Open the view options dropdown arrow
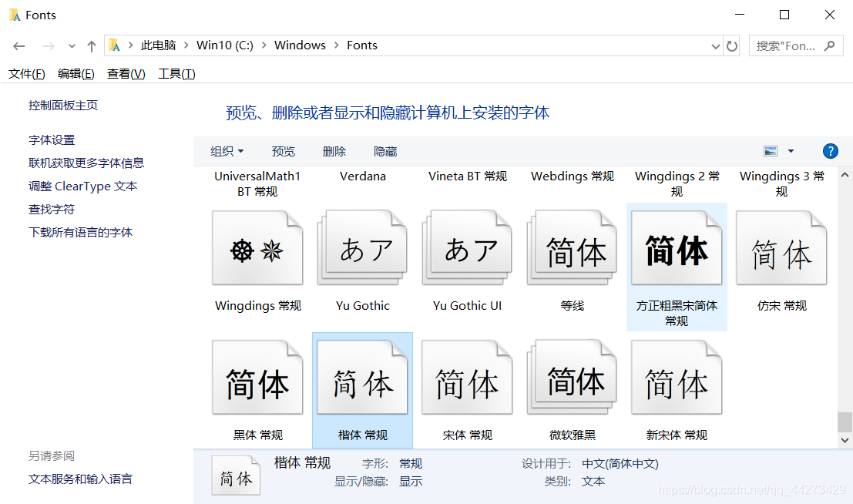Viewport: 853px width, 504px height. pyautogui.click(x=791, y=151)
